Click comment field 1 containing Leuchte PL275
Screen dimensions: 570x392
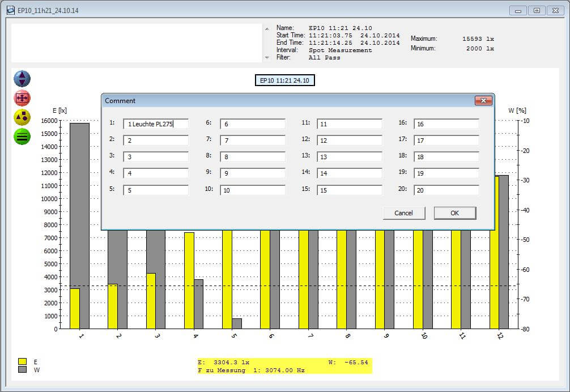[x=155, y=124]
